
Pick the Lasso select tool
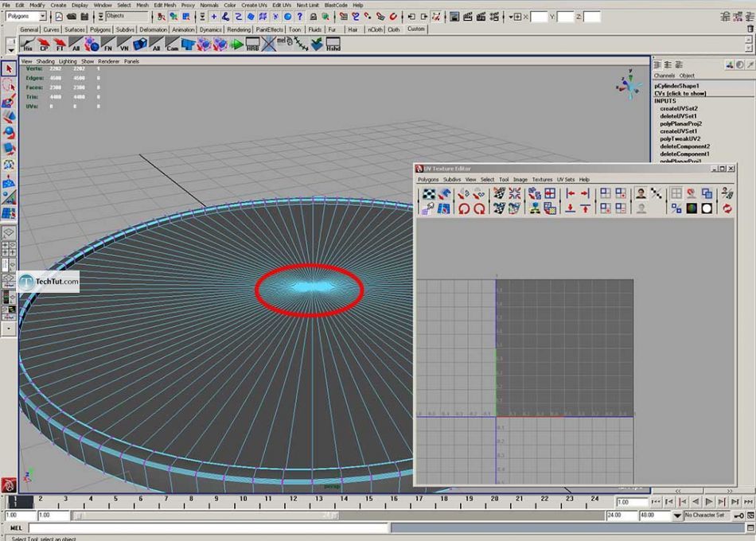click(9, 85)
